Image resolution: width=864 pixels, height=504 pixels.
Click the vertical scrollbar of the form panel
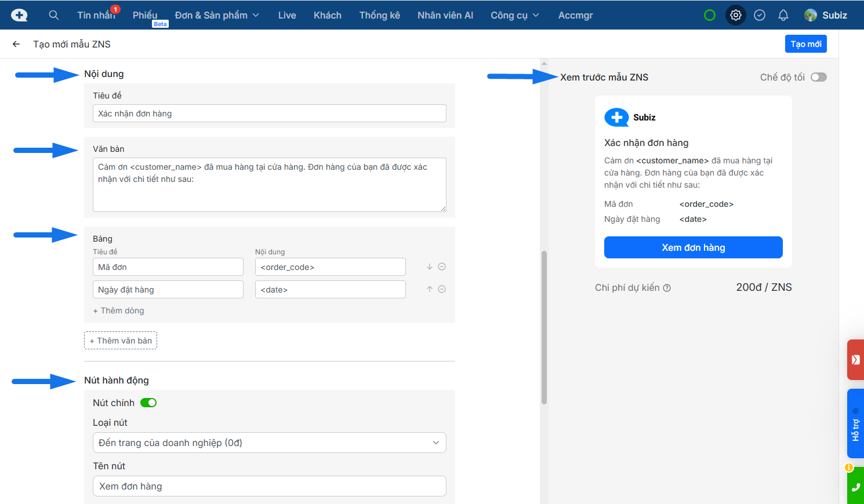544,327
